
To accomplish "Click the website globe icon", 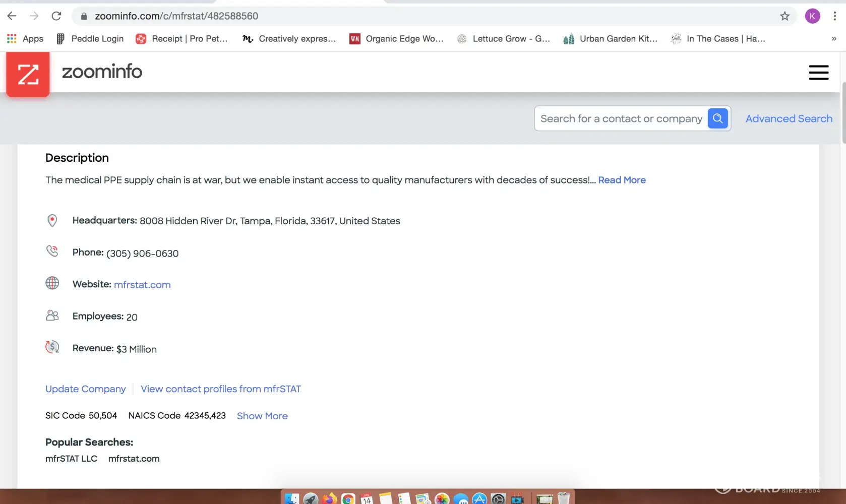I will point(52,283).
